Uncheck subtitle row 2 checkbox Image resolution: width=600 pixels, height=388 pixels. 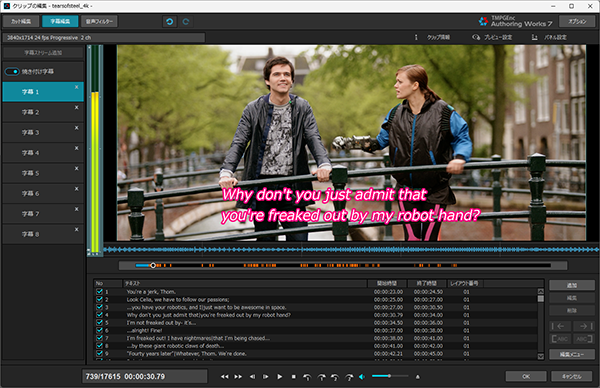click(x=99, y=299)
